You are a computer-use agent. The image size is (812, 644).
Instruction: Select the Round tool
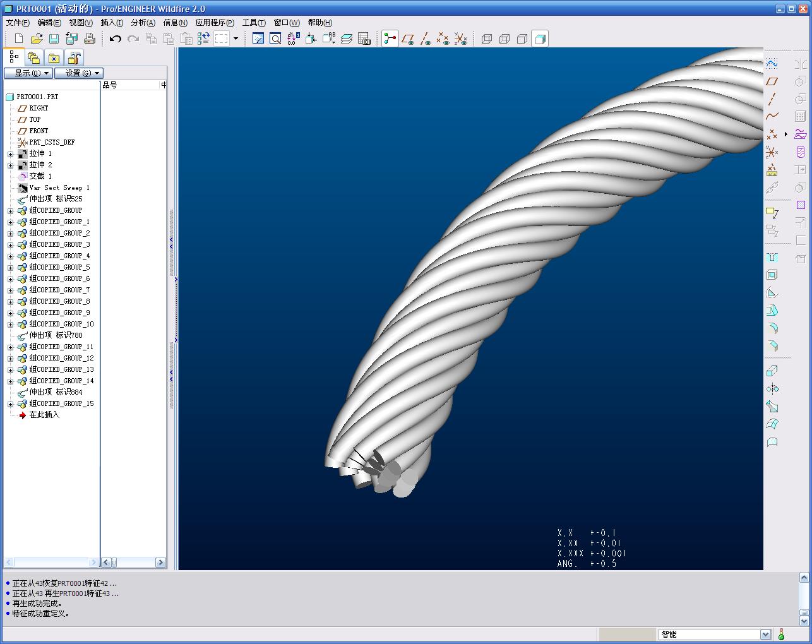[772, 328]
